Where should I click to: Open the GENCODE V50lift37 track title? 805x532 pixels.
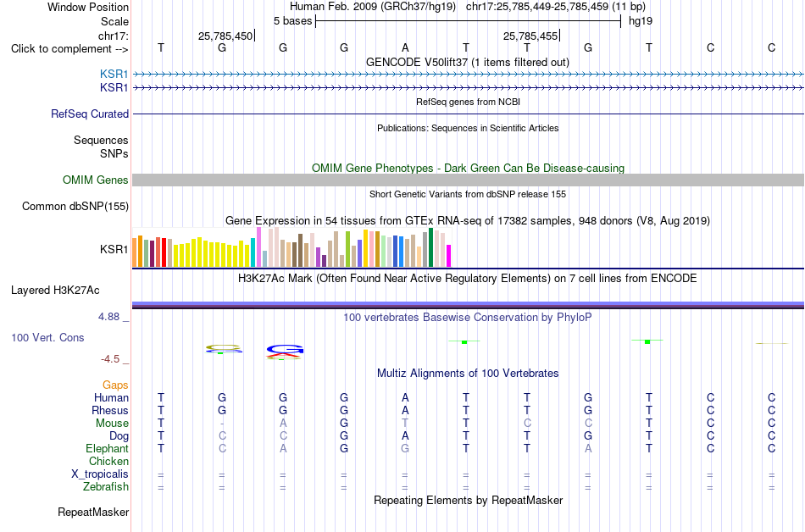tap(468, 63)
